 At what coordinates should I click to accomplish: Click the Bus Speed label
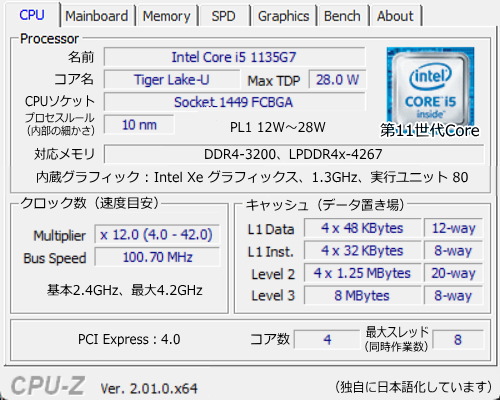55,258
